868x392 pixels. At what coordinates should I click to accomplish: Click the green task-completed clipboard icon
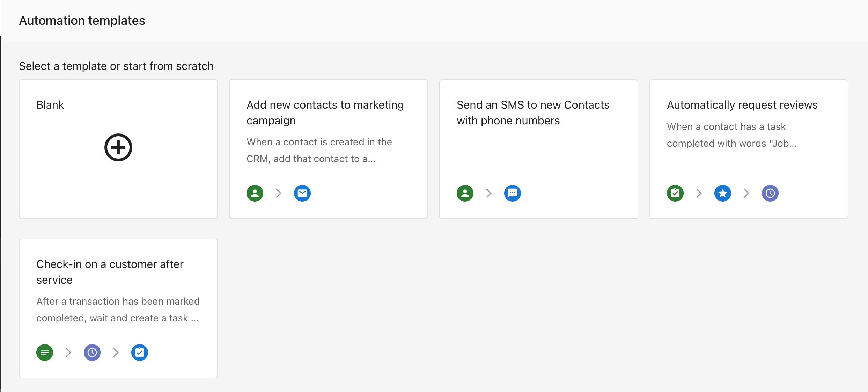click(x=675, y=193)
